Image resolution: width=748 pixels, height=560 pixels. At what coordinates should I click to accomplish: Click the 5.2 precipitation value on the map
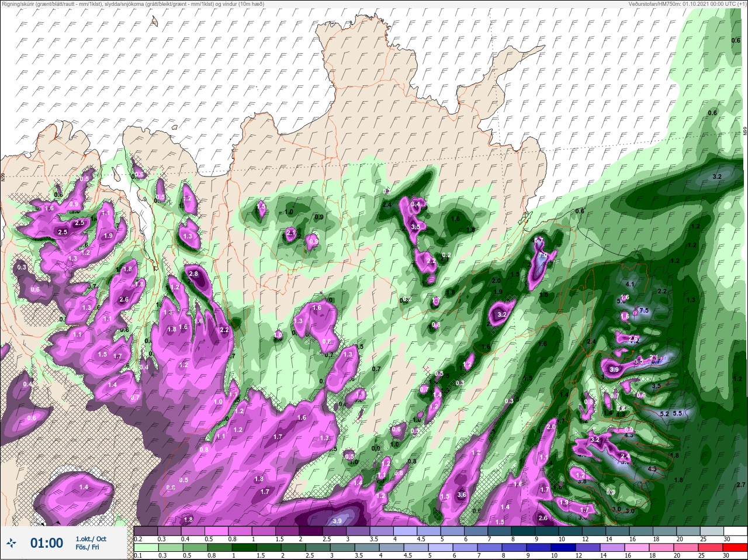tap(664, 414)
